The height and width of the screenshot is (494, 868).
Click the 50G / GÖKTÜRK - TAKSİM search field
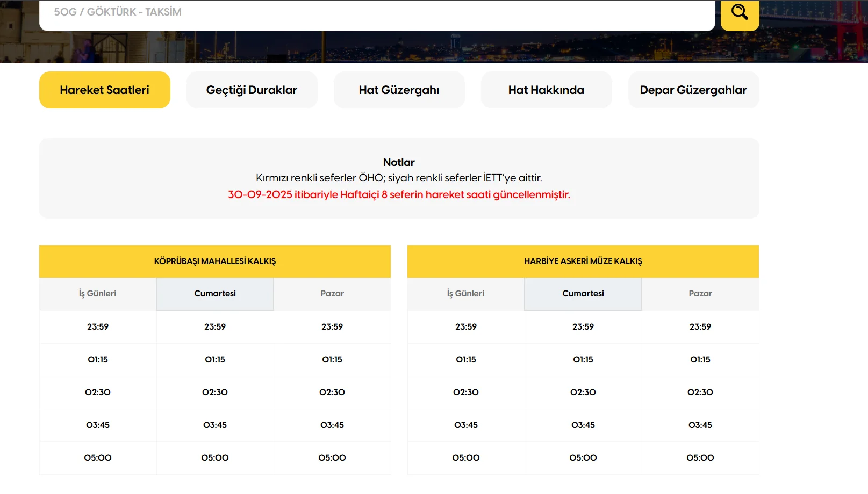[376, 12]
